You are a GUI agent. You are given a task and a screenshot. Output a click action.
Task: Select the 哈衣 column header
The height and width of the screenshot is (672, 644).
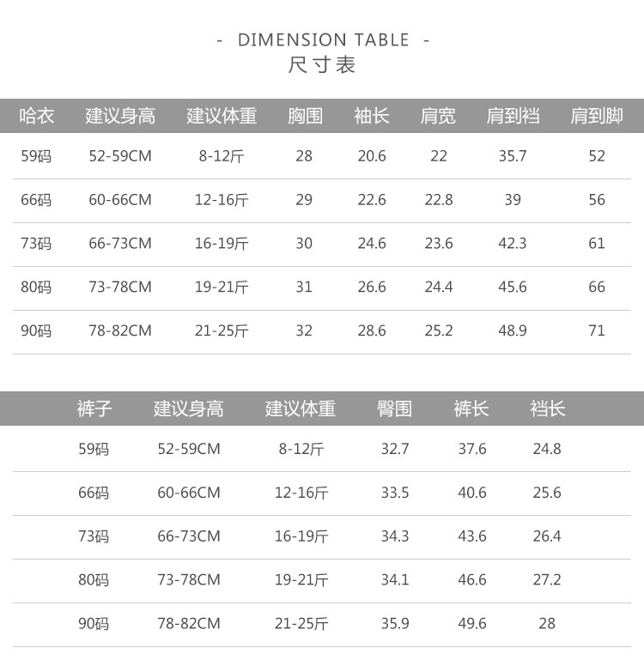click(36, 116)
